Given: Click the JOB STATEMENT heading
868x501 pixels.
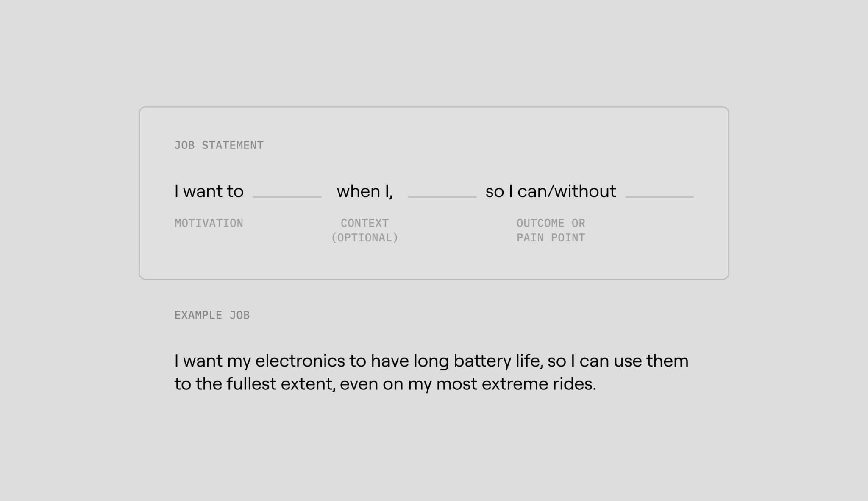Looking at the screenshot, I should click(x=219, y=145).
